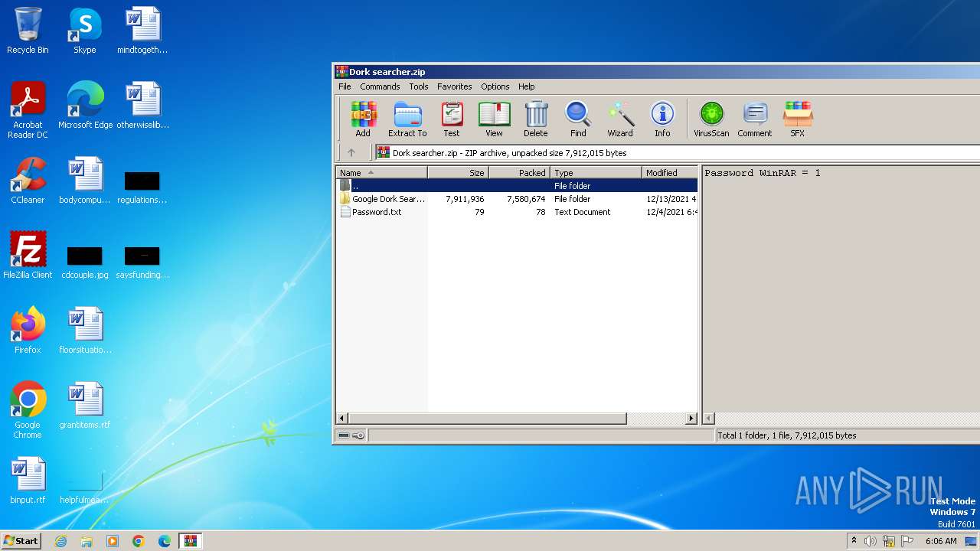Sort by the Name column header
This screenshot has height=551, width=980.
pyautogui.click(x=381, y=172)
